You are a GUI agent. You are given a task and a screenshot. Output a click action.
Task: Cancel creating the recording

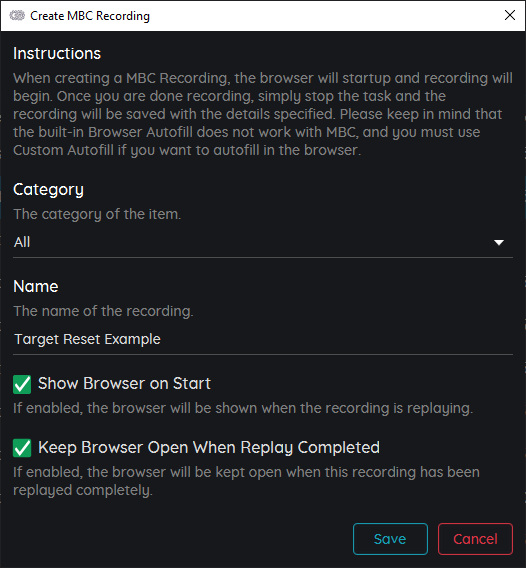click(475, 539)
